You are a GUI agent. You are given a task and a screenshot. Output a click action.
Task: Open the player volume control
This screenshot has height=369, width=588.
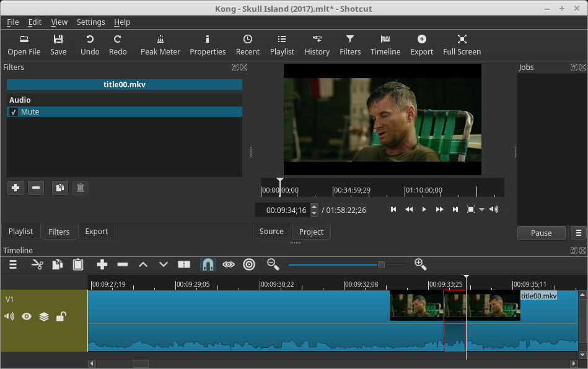[x=494, y=209]
